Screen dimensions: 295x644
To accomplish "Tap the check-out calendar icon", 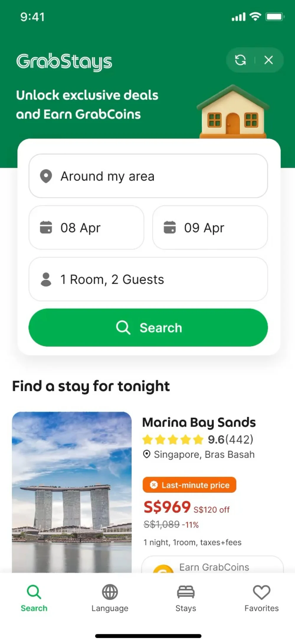I will 170,227.
